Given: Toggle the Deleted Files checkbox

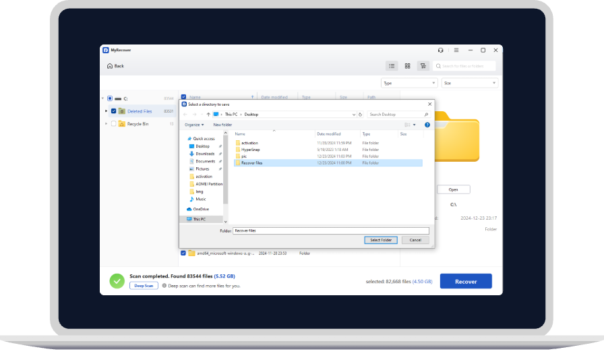Looking at the screenshot, I should coord(113,111).
